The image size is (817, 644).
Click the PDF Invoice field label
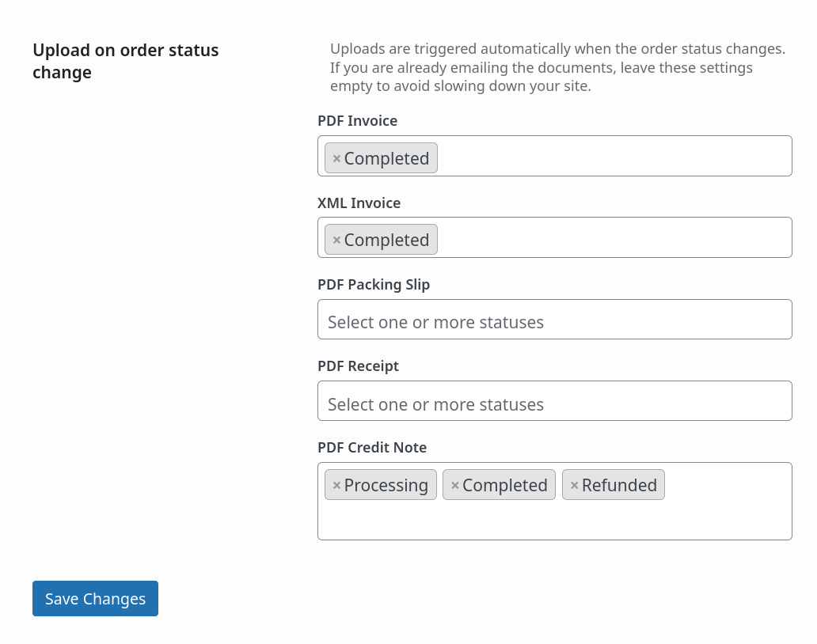[x=357, y=121]
